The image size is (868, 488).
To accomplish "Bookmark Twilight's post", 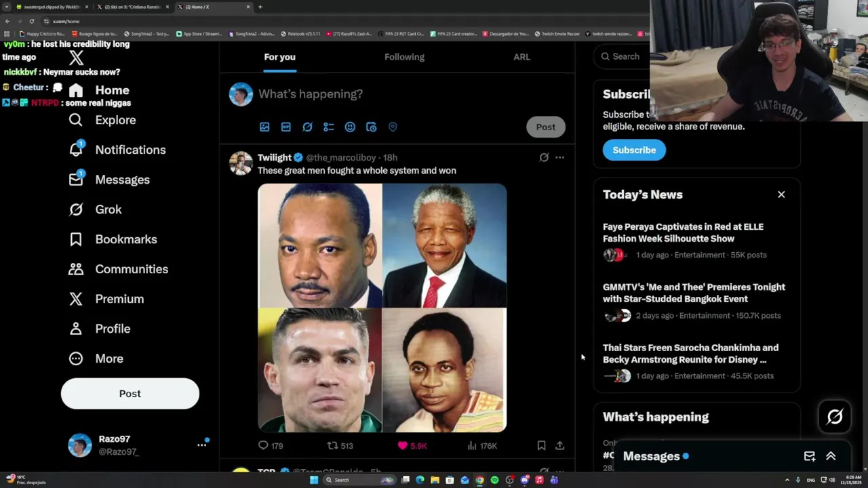I will [x=541, y=445].
